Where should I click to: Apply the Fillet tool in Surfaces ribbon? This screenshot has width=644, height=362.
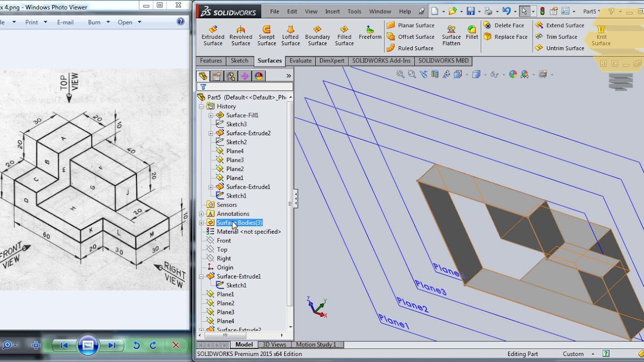(x=472, y=33)
